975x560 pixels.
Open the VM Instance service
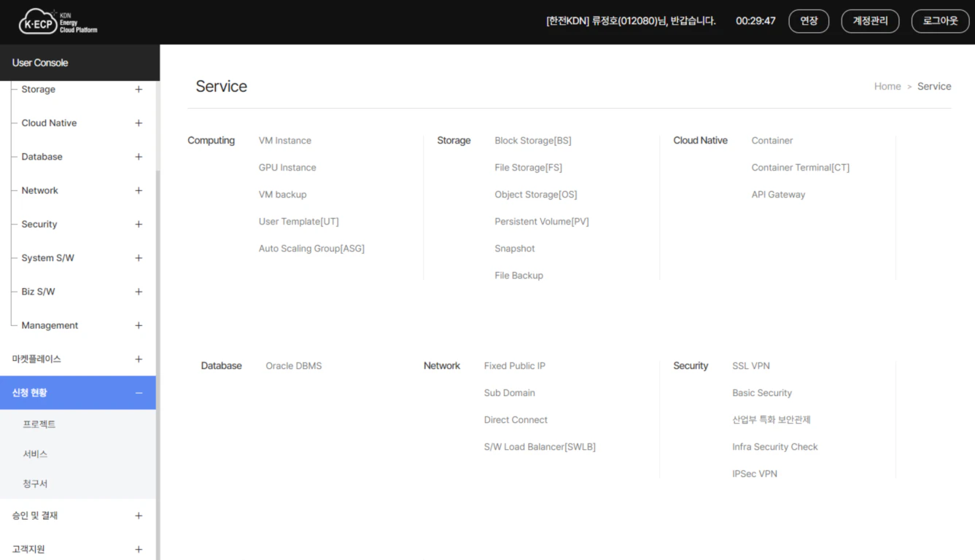(285, 141)
